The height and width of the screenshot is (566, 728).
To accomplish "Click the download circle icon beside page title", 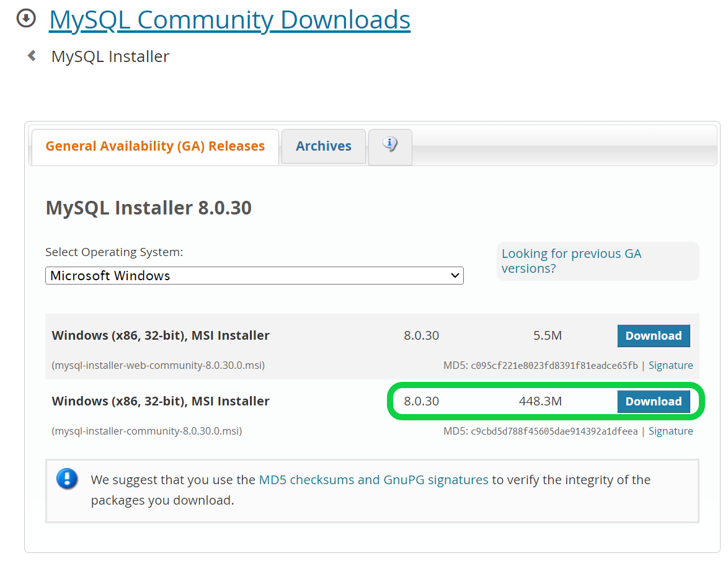I will (26, 19).
